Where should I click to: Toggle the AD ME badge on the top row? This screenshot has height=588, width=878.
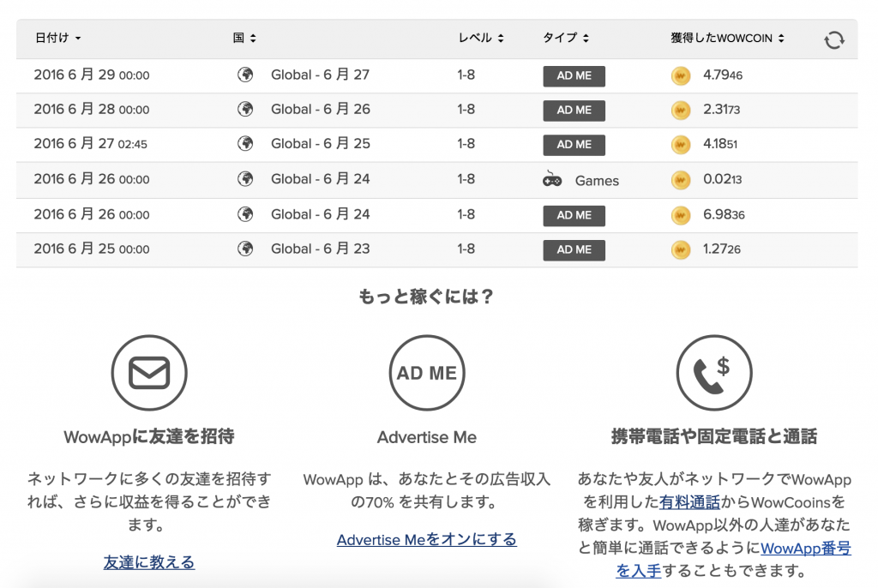[574, 75]
